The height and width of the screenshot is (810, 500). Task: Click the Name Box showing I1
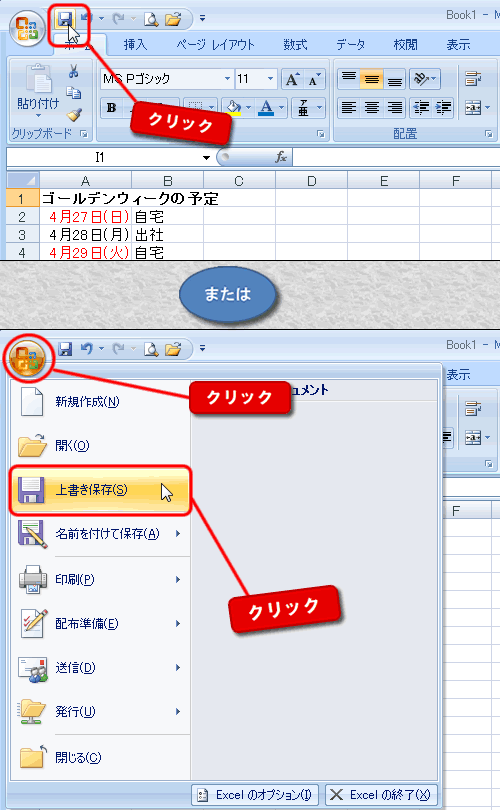pyautogui.click(x=102, y=157)
